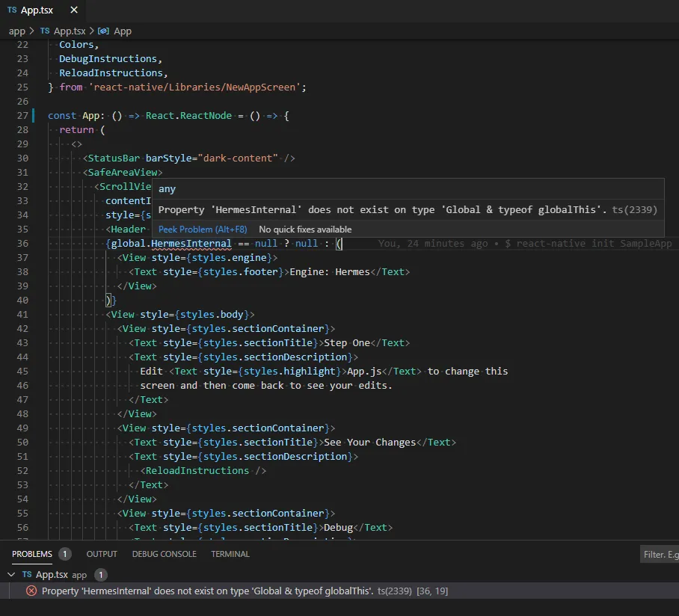
Task: Close the App.tsx editor tab
Action: (73, 10)
